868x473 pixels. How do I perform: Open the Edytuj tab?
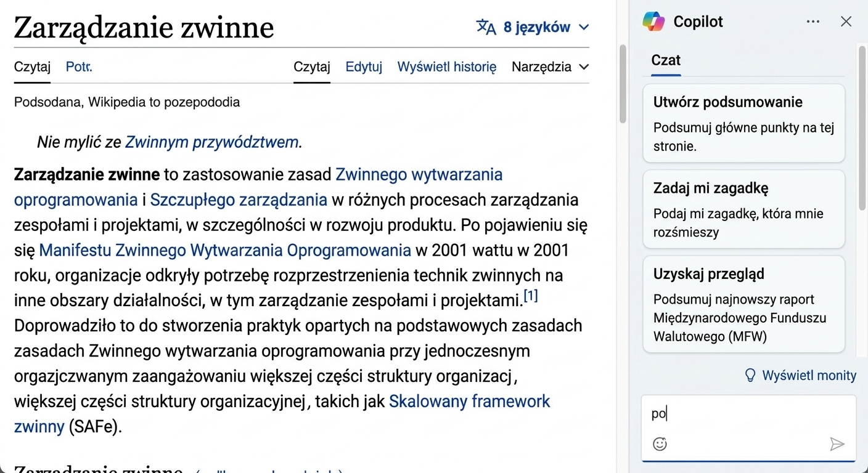364,67
